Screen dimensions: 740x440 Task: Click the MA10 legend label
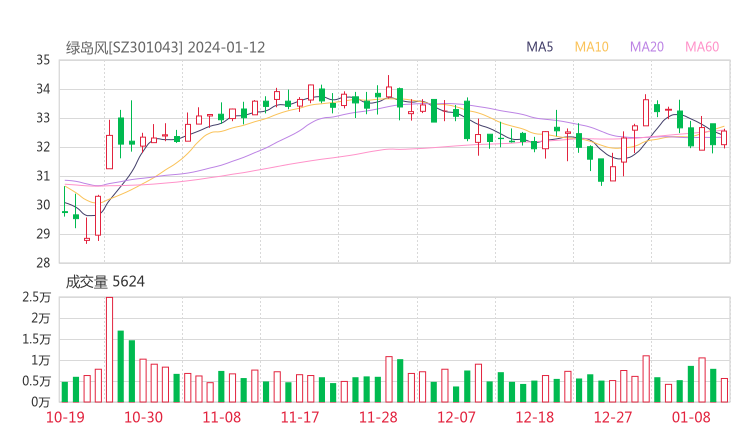[x=591, y=47]
